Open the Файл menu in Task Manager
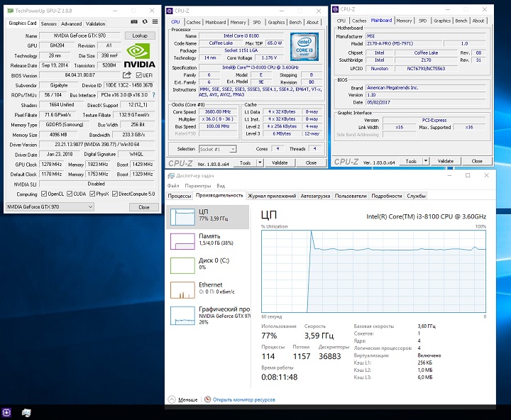The image size is (511, 420). click(x=173, y=186)
